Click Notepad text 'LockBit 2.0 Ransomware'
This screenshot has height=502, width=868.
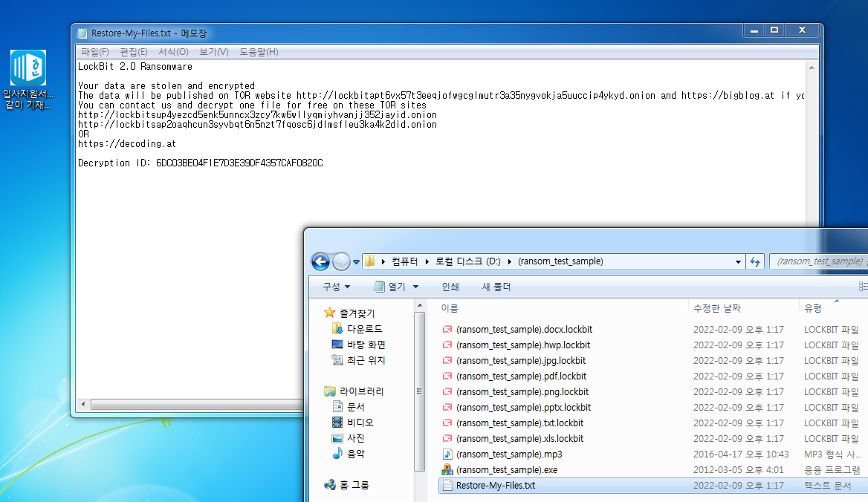tap(135, 66)
